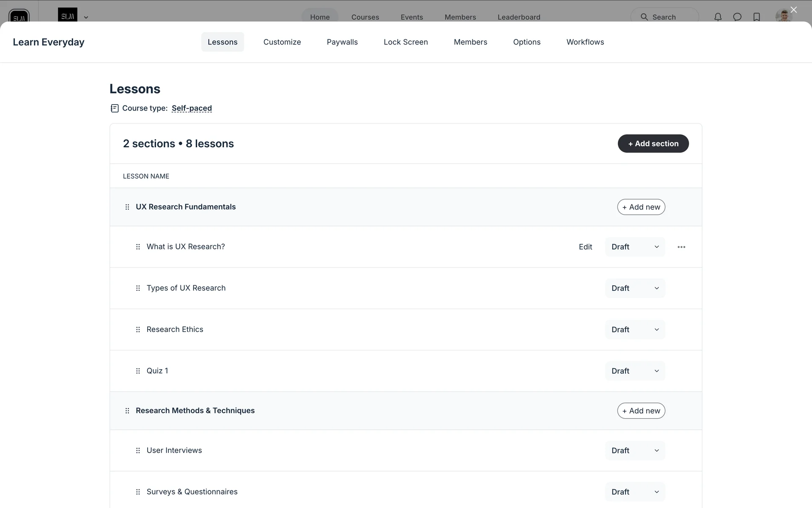The width and height of the screenshot is (812, 508).
Task: Close the course settings overlay
Action: point(793,10)
